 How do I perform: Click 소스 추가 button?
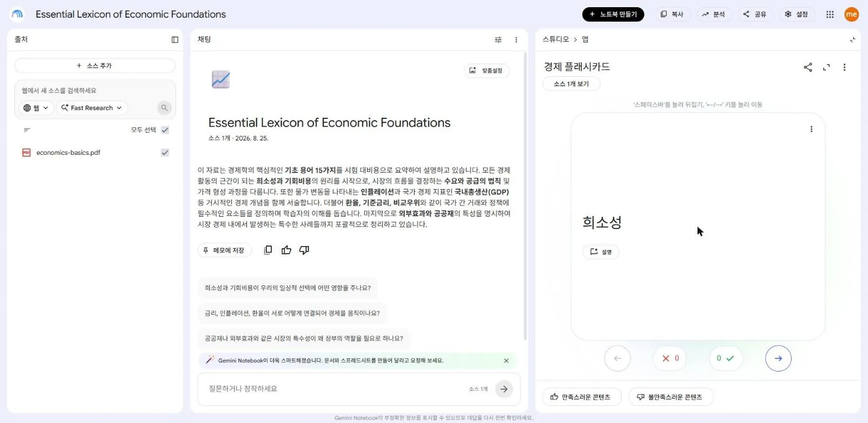click(95, 66)
